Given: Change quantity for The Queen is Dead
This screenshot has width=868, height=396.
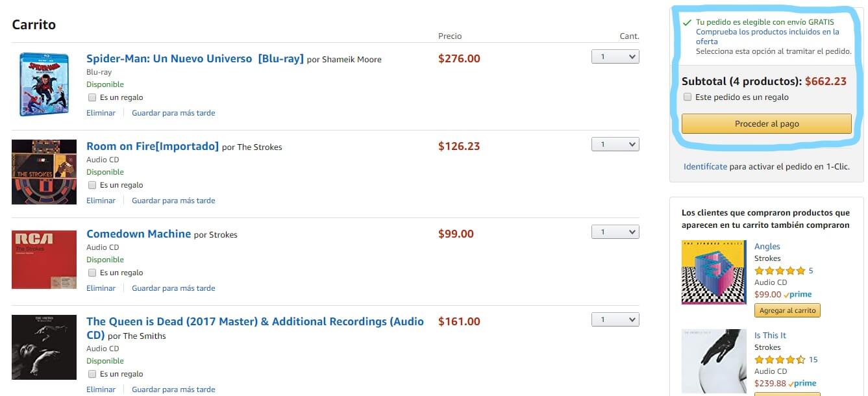Looking at the screenshot, I should click(x=615, y=320).
